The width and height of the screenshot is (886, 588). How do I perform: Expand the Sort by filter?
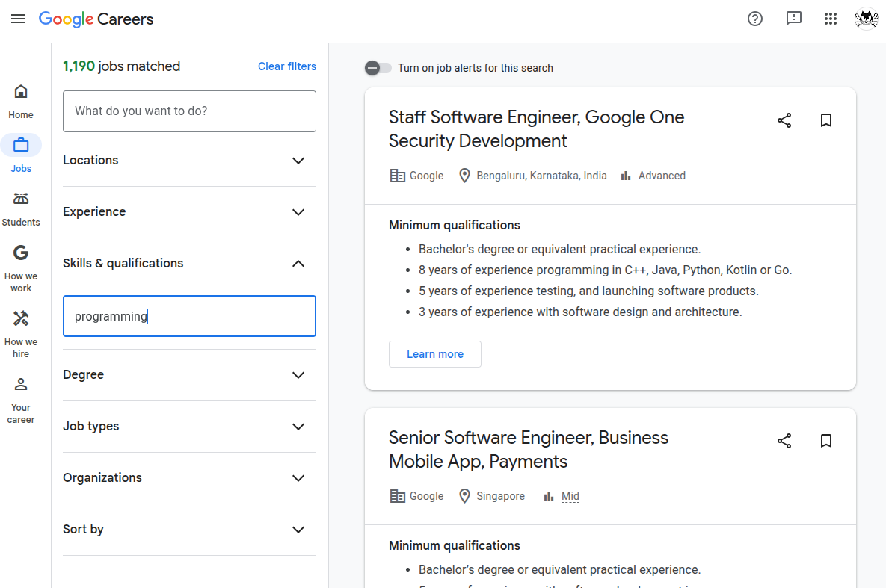pos(189,529)
